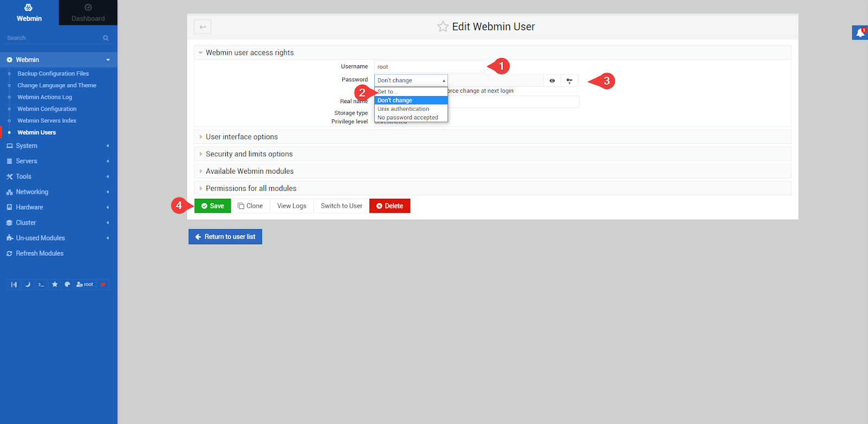Click the View Logs button
This screenshot has width=868, height=424.
click(x=292, y=206)
